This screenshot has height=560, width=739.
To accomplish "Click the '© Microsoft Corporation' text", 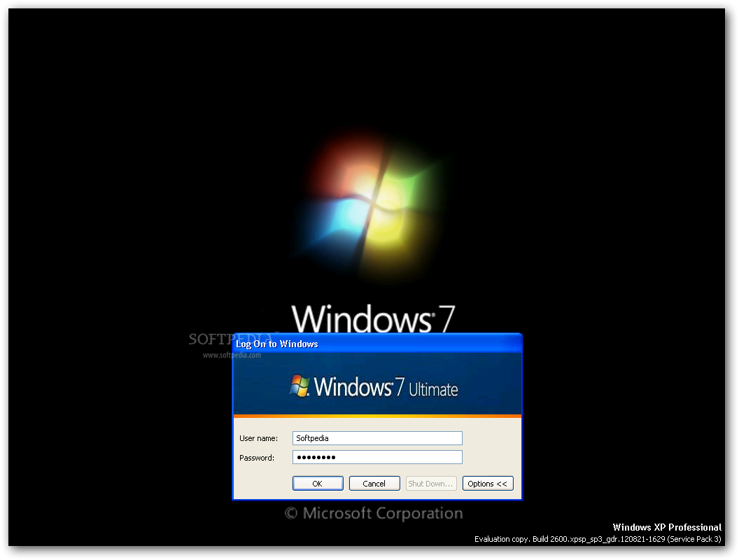I will coord(374,513).
